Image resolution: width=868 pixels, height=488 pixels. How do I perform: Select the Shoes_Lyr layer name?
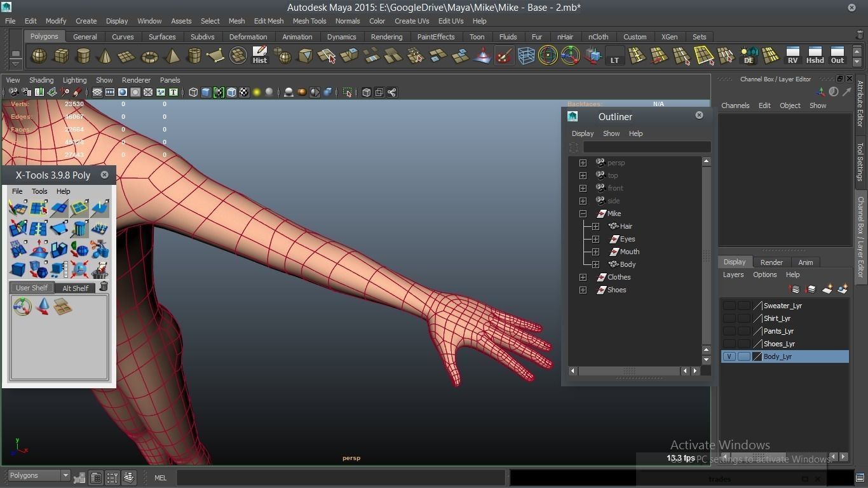tap(779, 344)
